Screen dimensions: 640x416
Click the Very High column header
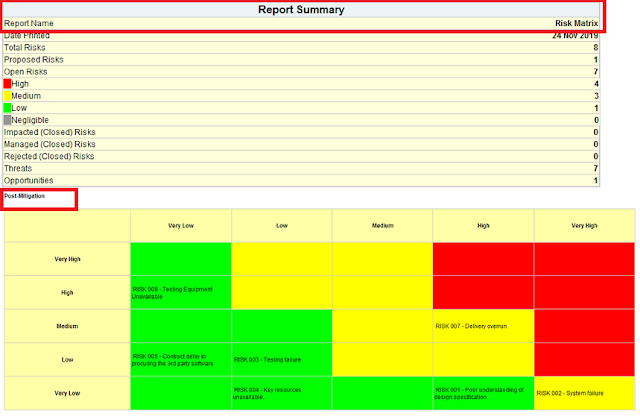(x=584, y=226)
